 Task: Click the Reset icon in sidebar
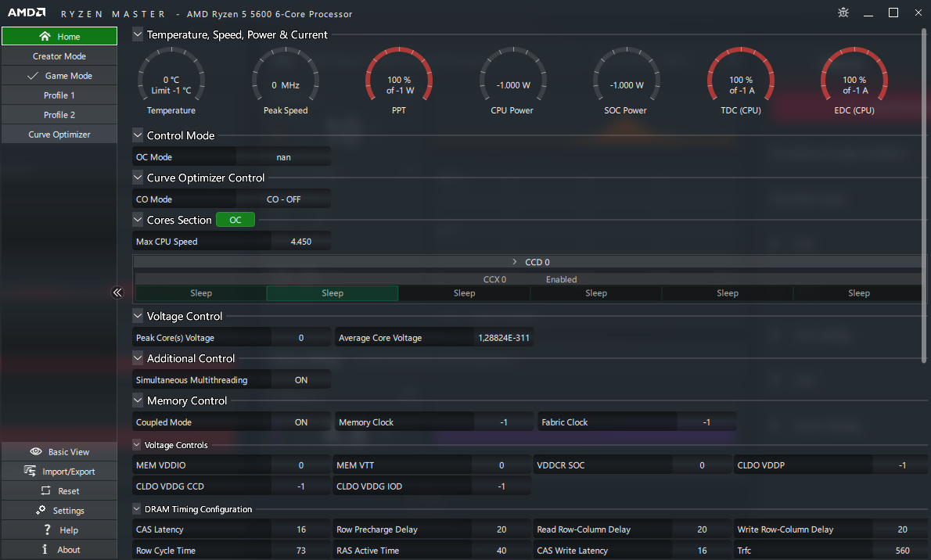tap(45, 490)
